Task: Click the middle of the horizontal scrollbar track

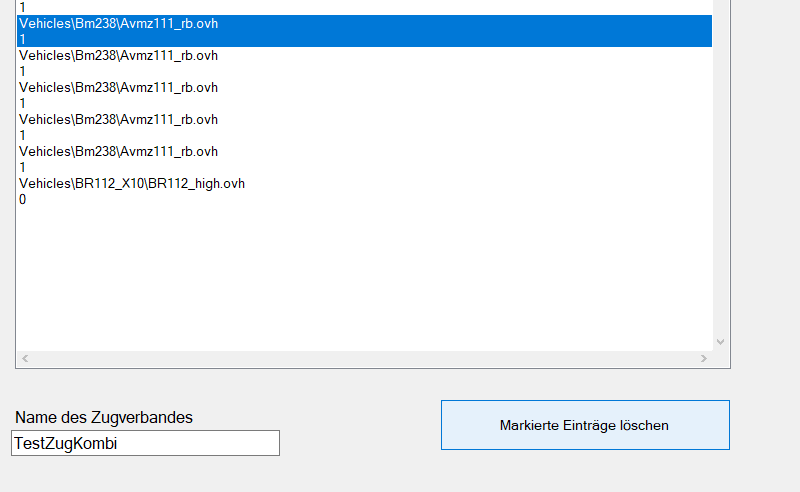Action: point(364,358)
